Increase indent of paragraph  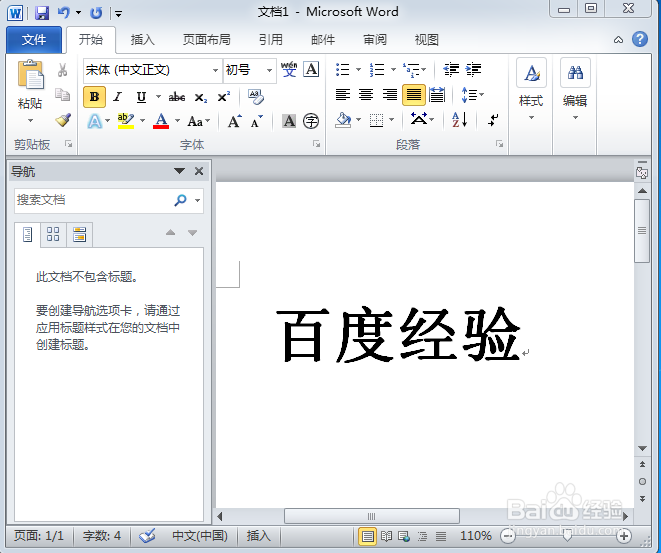(x=473, y=69)
